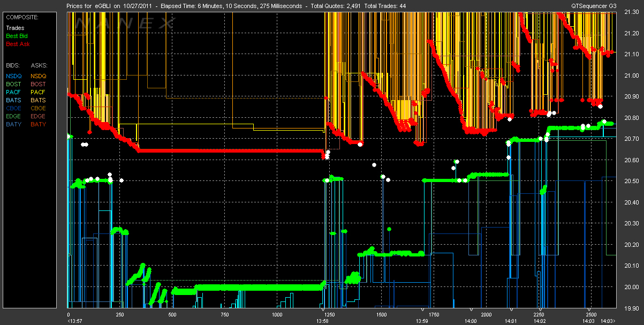The image size is (644, 325).
Task: Click the 0 sequence axis label
Action: 69,315
